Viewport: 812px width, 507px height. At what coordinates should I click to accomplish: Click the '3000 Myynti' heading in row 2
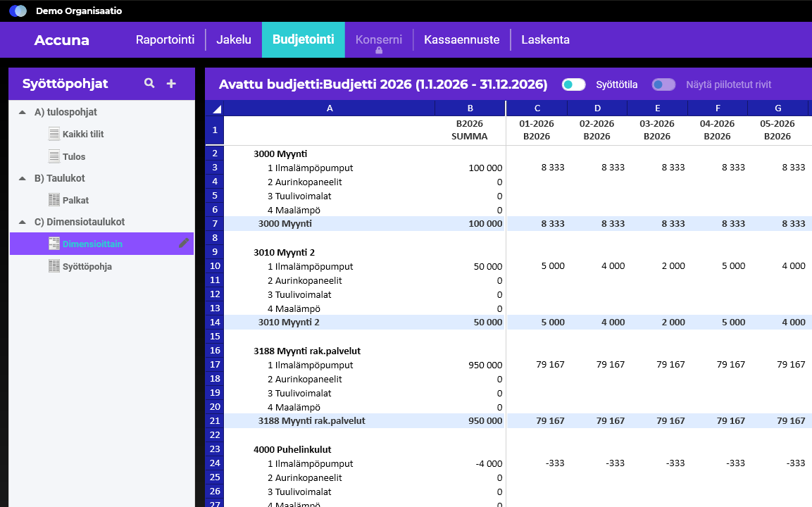pos(280,154)
